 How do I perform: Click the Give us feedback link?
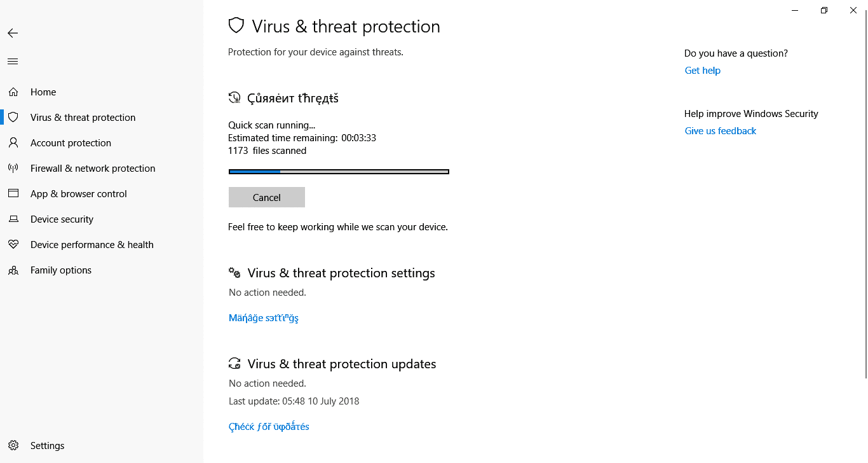[720, 131]
